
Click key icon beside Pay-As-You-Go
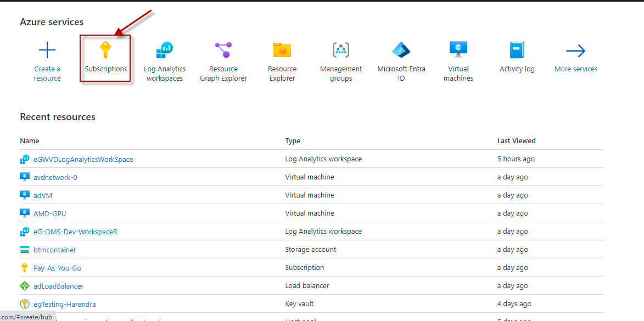[25, 268]
